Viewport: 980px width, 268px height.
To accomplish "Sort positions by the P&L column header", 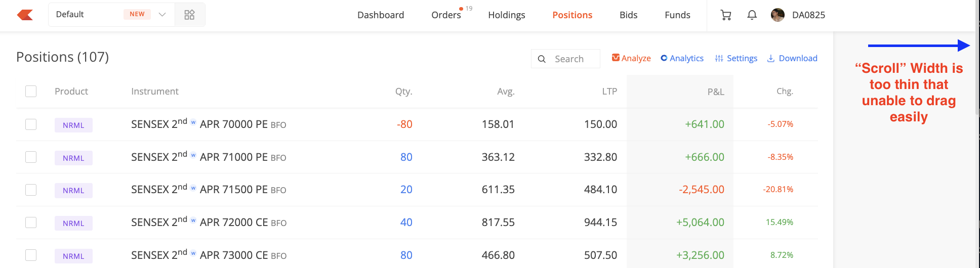I will [715, 92].
